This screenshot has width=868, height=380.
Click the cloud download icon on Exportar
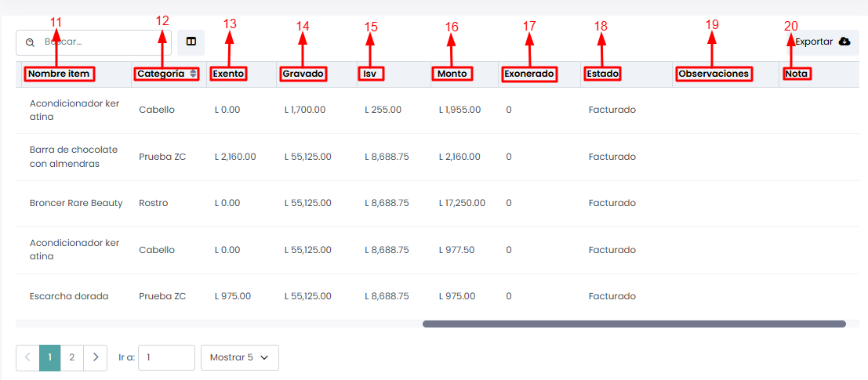pos(844,42)
